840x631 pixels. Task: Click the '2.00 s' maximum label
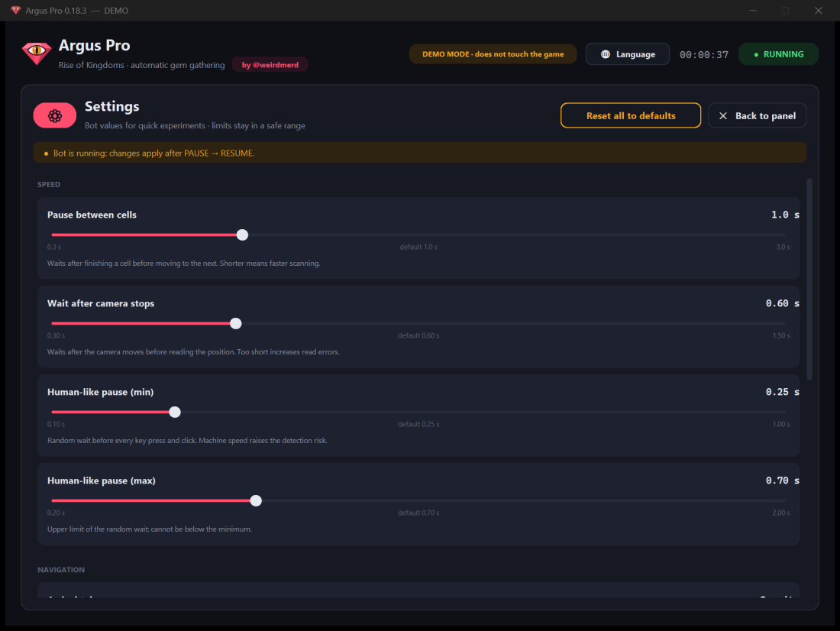(x=781, y=513)
